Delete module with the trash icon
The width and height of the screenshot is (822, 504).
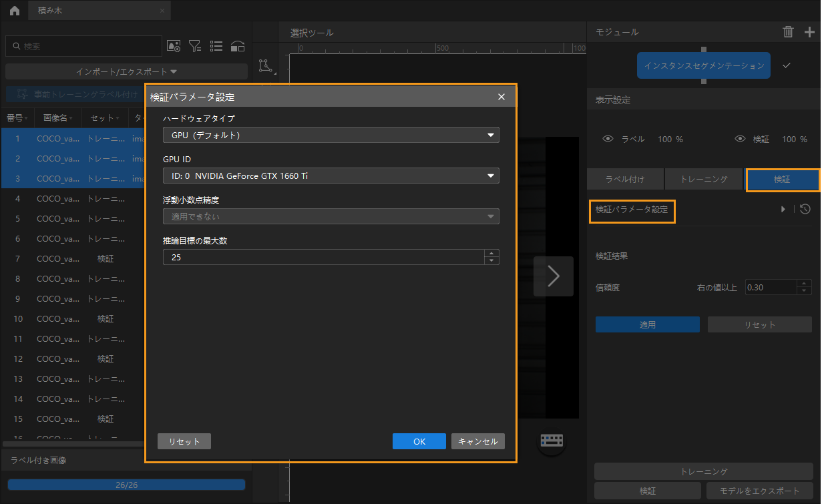pos(788,32)
